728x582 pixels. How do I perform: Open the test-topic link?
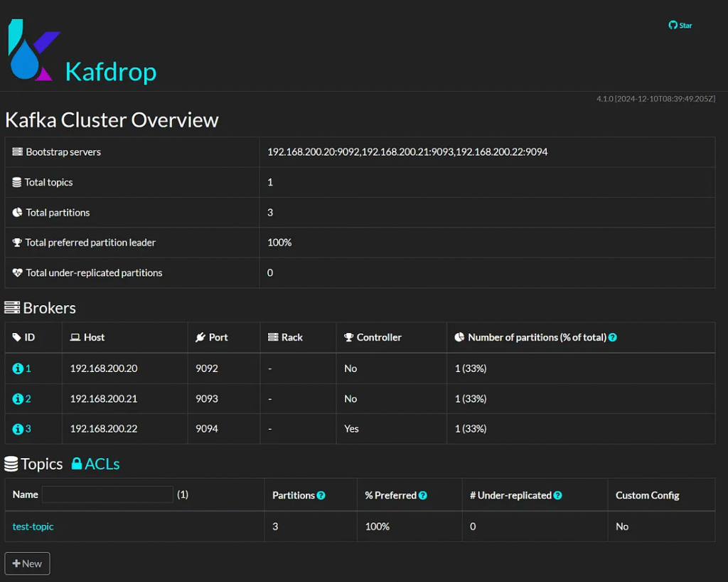33,527
